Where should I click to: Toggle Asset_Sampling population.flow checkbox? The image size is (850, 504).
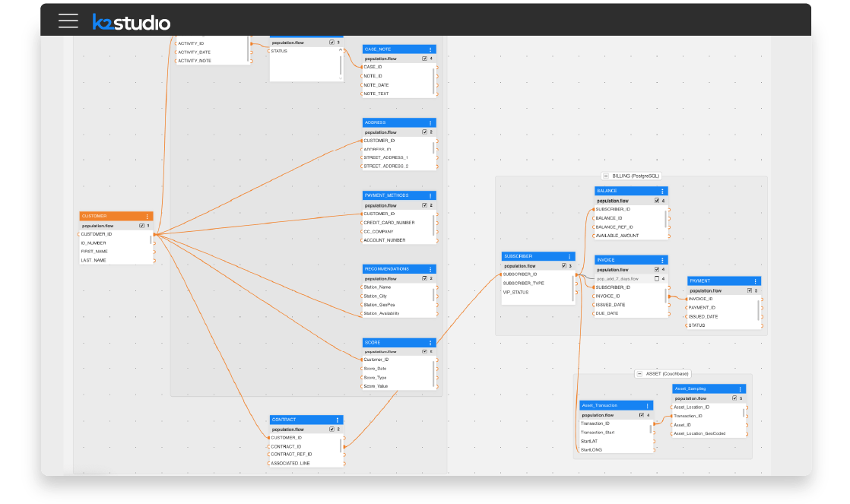734,398
